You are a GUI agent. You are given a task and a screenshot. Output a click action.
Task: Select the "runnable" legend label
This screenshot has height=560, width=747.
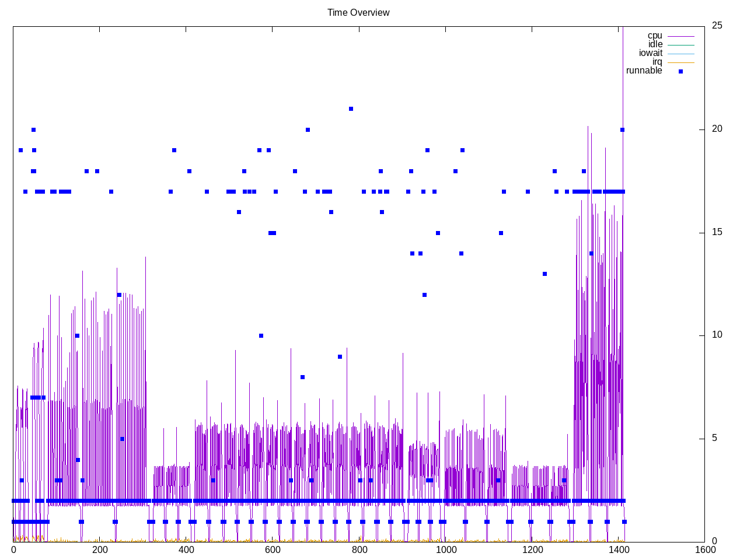(x=644, y=71)
